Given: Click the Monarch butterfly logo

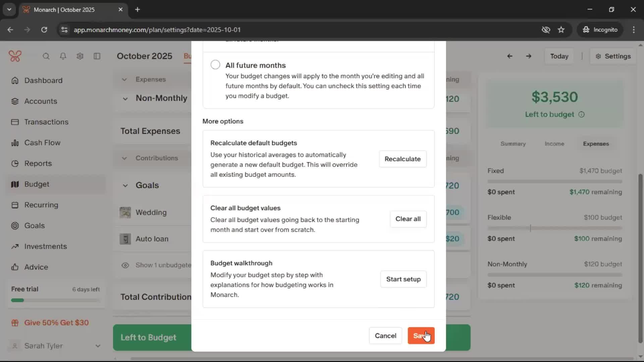Looking at the screenshot, I should 15,56.
